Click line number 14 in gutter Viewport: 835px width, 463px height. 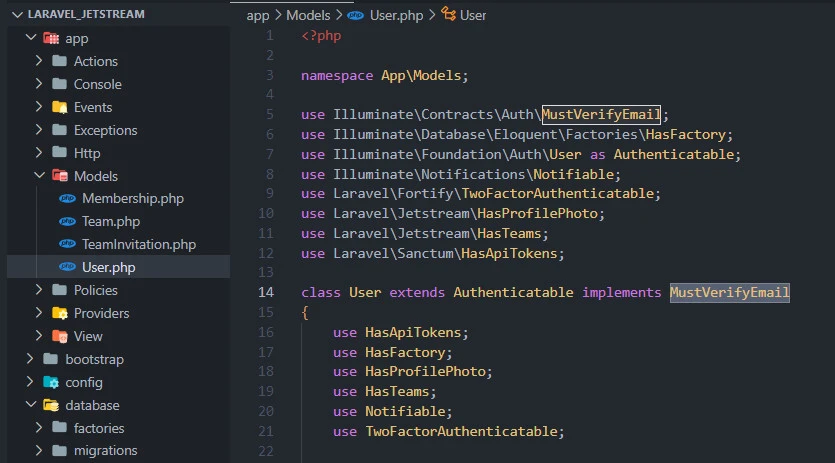(265, 292)
